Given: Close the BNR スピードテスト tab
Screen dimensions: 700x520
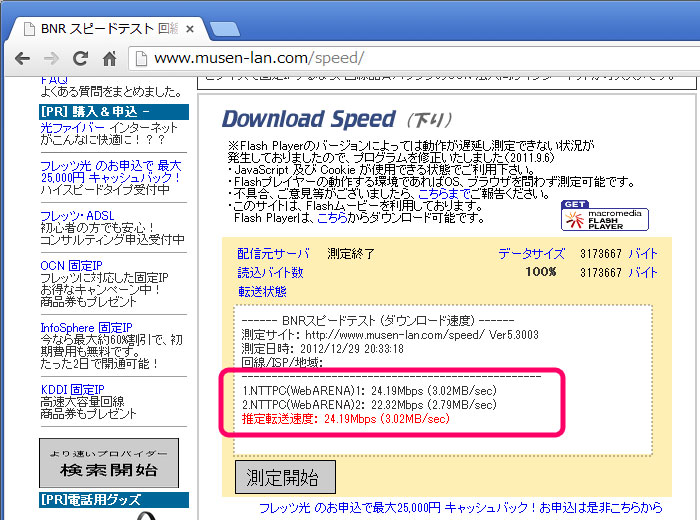Looking at the screenshot, I should [x=190, y=29].
